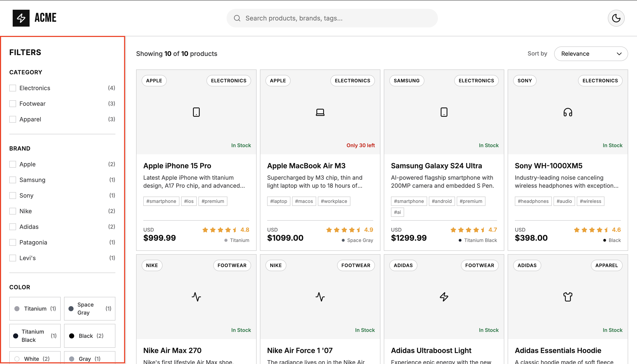Image resolution: width=637 pixels, height=364 pixels.
Task: Click the shirt icon on Adidas Essentials Hoodie card
Action: (568, 297)
